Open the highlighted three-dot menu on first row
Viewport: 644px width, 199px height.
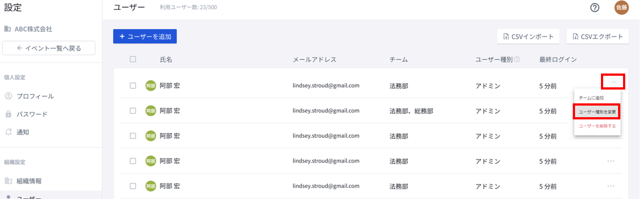point(613,82)
